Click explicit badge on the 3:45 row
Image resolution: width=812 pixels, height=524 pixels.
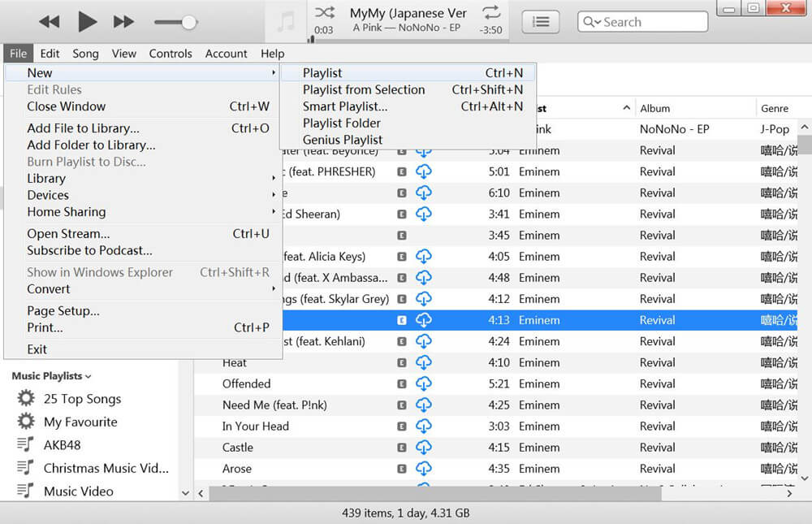[401, 236]
